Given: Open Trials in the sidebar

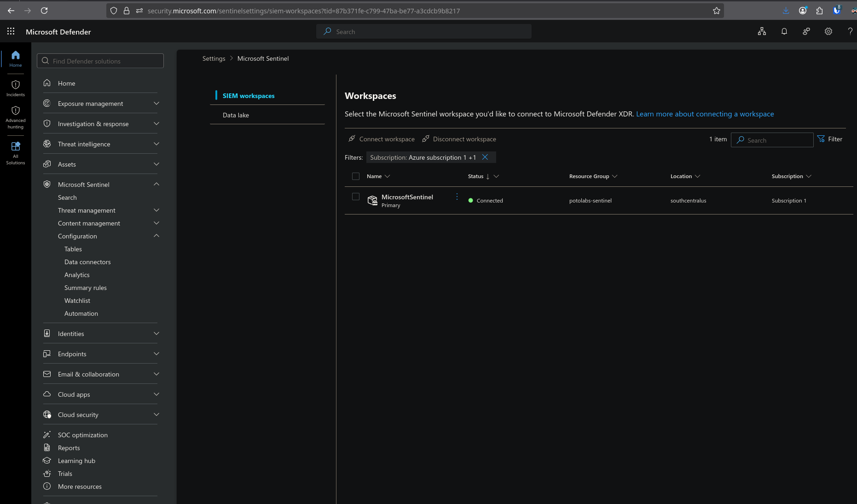Looking at the screenshot, I should click(65, 474).
